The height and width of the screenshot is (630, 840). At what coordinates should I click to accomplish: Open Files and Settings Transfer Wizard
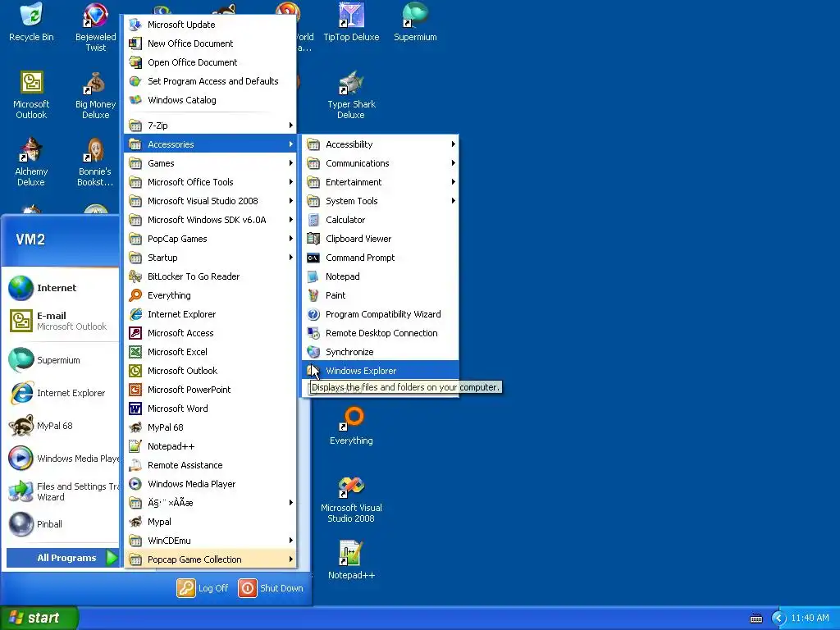tap(62, 491)
